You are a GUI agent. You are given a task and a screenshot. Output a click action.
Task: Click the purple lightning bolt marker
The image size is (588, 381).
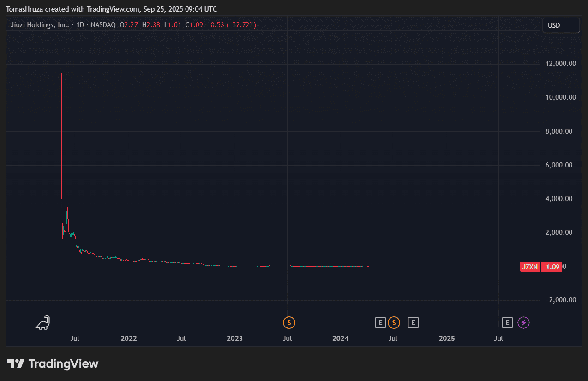point(523,323)
